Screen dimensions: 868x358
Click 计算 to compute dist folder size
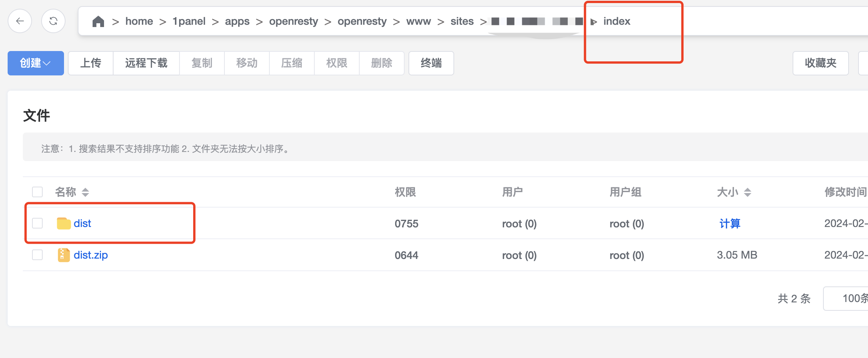click(730, 224)
